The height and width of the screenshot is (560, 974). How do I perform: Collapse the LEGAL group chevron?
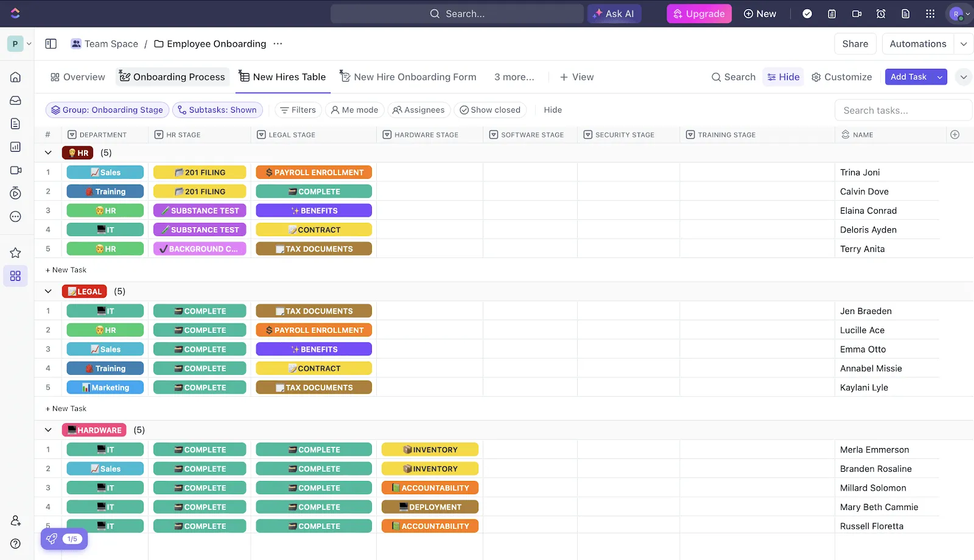click(48, 292)
